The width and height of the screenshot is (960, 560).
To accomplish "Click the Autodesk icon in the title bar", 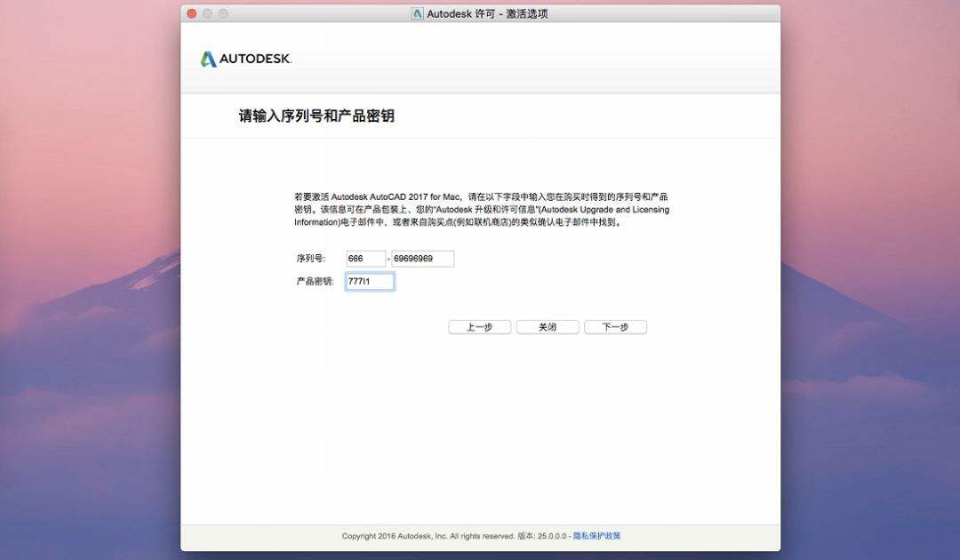I will [x=418, y=13].
